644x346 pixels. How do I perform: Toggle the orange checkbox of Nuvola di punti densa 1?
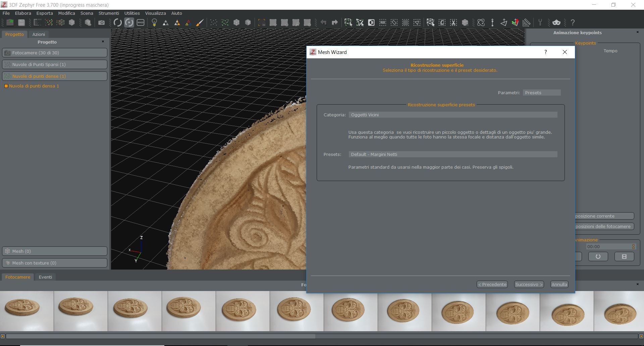[x=6, y=86]
